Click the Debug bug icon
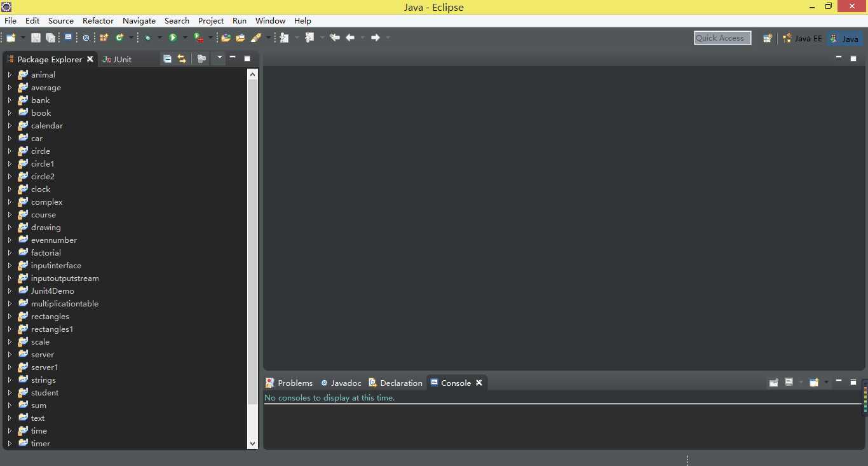The image size is (868, 466). tap(147, 38)
